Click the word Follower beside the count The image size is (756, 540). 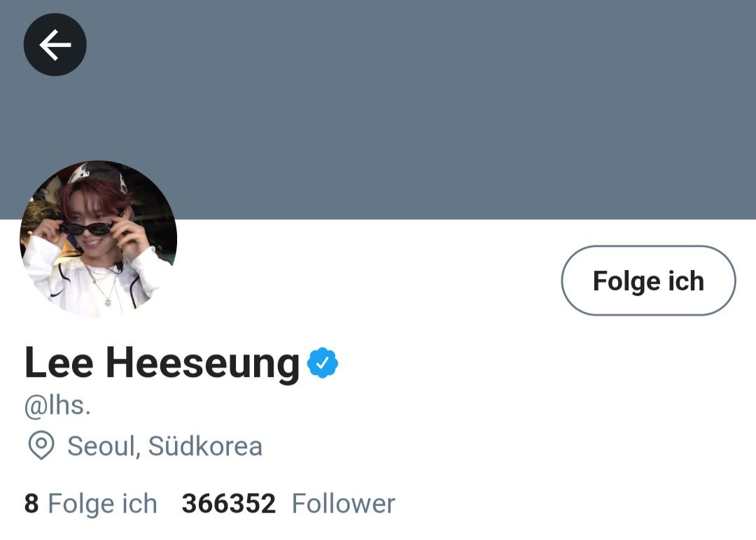click(343, 504)
